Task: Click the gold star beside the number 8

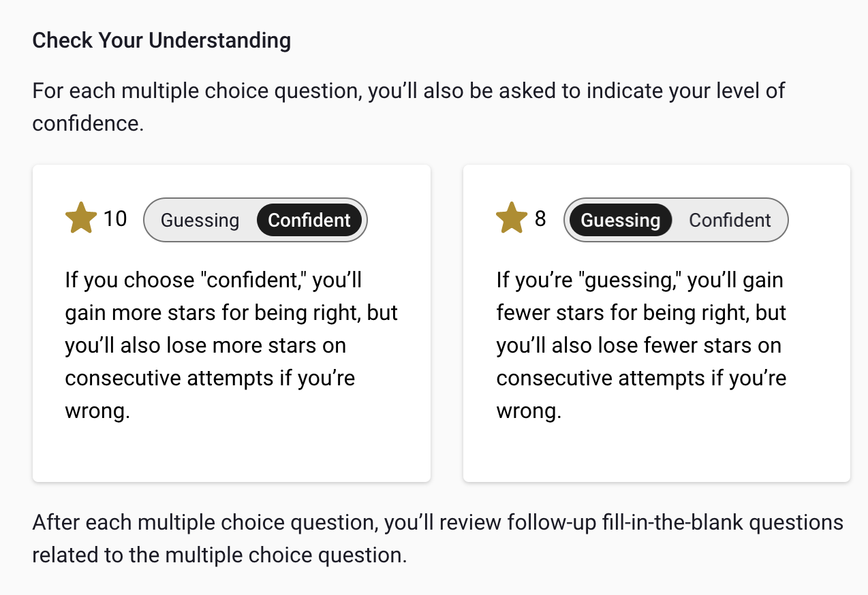Action: tap(512, 219)
